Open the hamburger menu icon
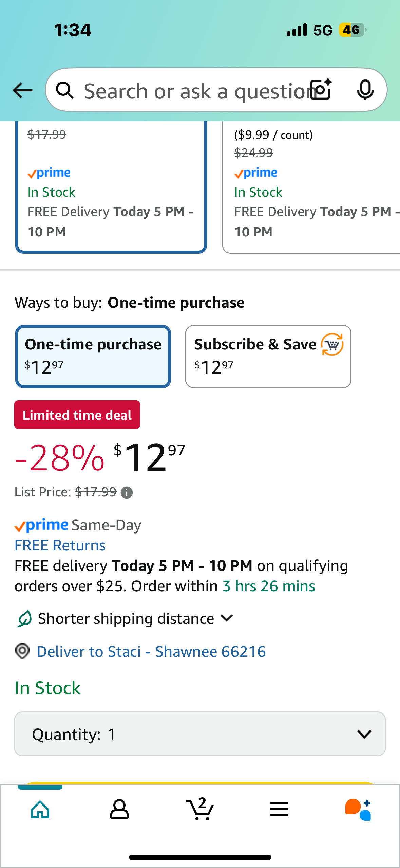This screenshot has height=868, width=400. pyautogui.click(x=279, y=810)
